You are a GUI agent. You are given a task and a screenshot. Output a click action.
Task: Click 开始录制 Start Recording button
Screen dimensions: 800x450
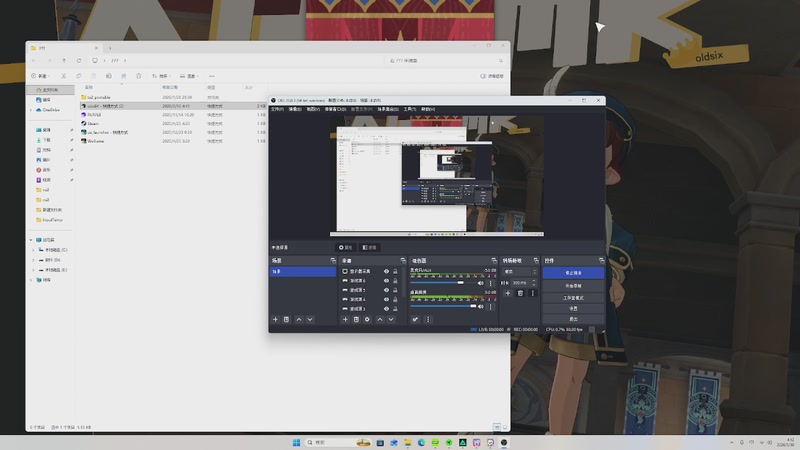coord(573,286)
